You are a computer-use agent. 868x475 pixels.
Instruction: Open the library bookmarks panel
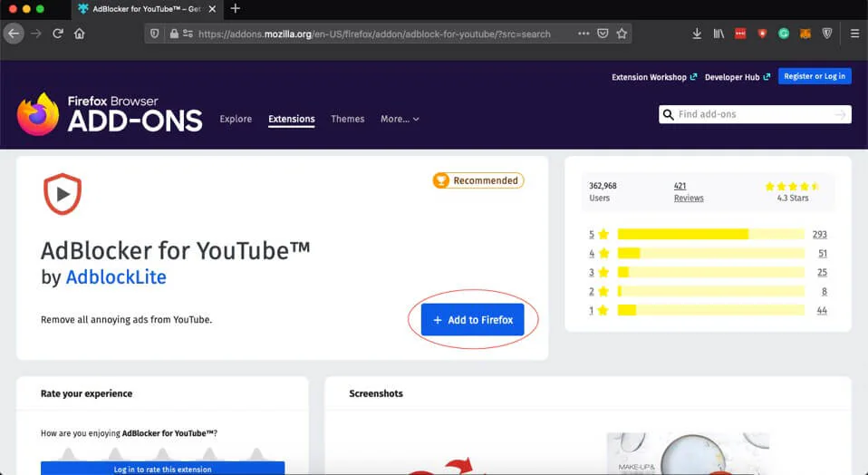(x=719, y=34)
